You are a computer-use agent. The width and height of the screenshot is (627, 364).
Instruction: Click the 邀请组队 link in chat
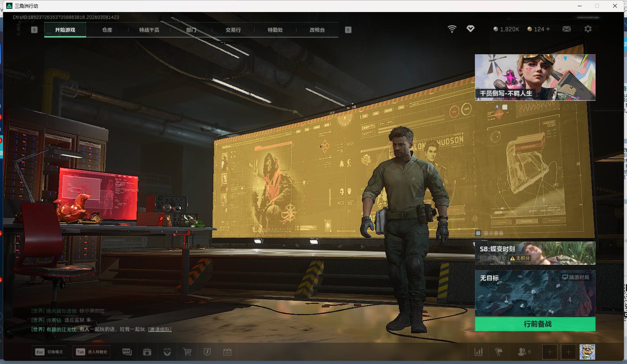click(x=160, y=329)
